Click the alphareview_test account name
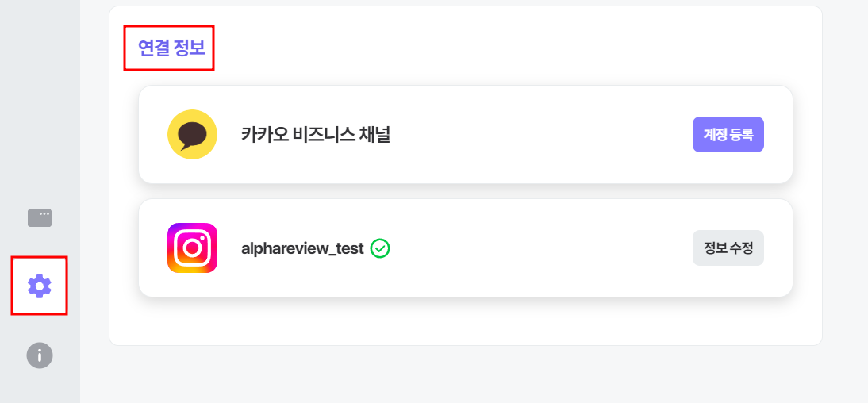The height and width of the screenshot is (403, 868). coord(302,248)
